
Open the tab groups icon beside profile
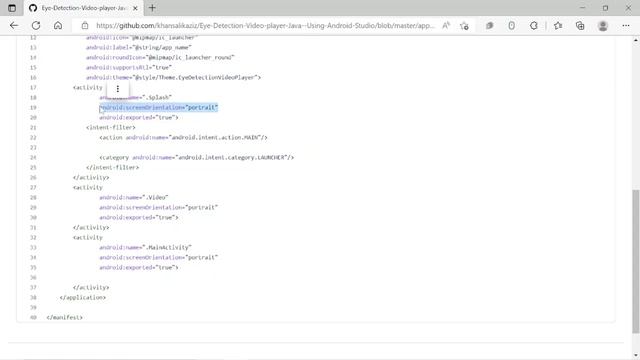click(580, 25)
